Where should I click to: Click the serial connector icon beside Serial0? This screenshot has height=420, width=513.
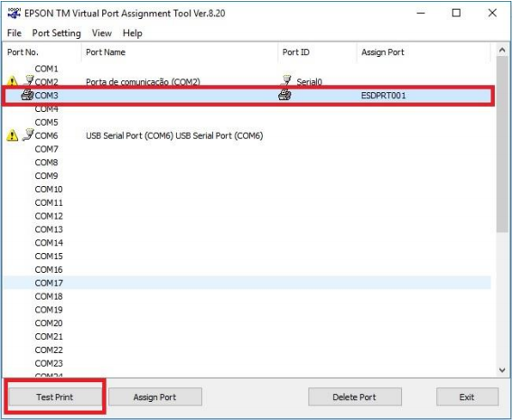(x=286, y=80)
